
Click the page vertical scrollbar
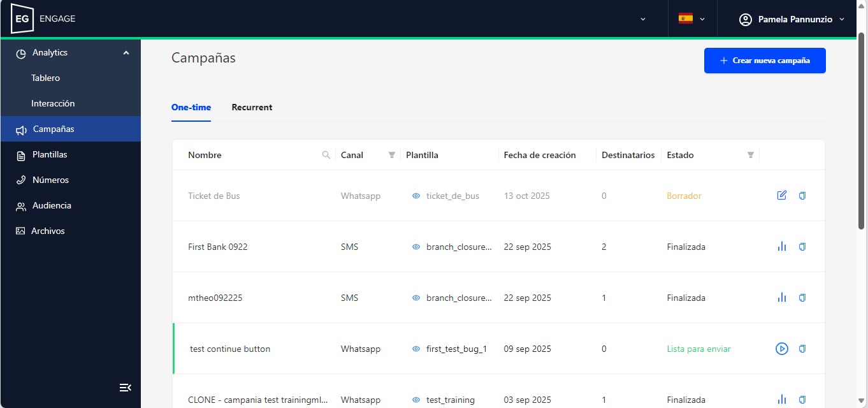pos(862,127)
